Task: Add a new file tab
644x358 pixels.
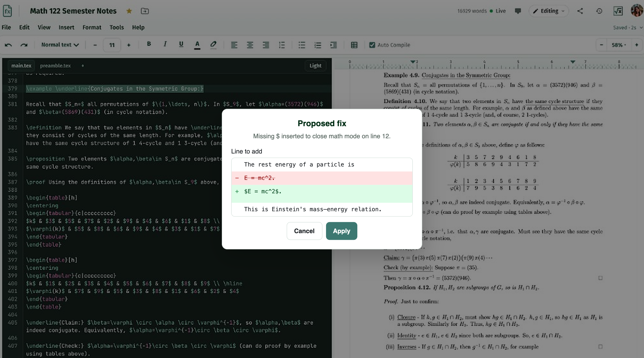Action: coord(83,66)
